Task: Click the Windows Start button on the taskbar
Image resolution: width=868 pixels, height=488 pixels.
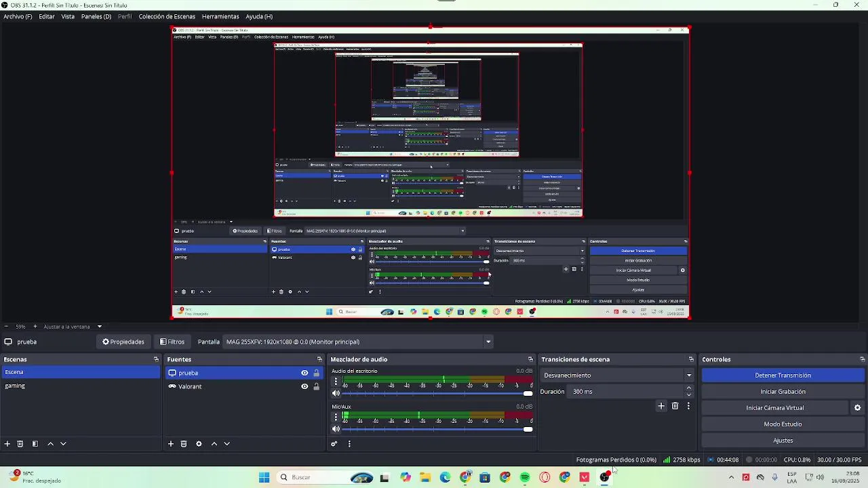Action: coord(264,477)
